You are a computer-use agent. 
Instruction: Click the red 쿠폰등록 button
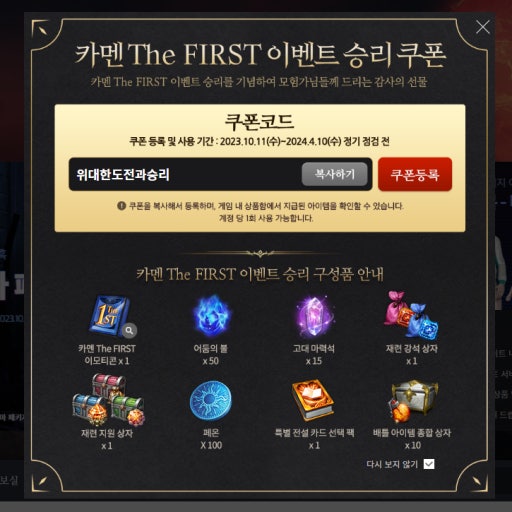(x=415, y=174)
